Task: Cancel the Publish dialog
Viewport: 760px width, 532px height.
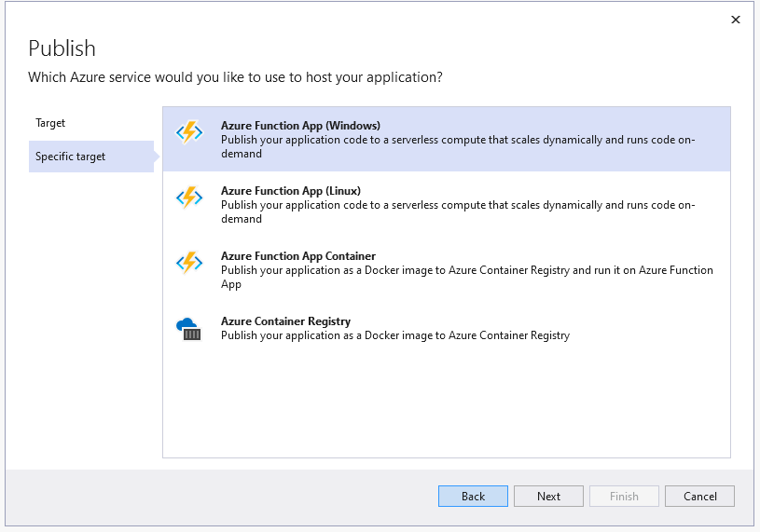Action: coord(699,497)
